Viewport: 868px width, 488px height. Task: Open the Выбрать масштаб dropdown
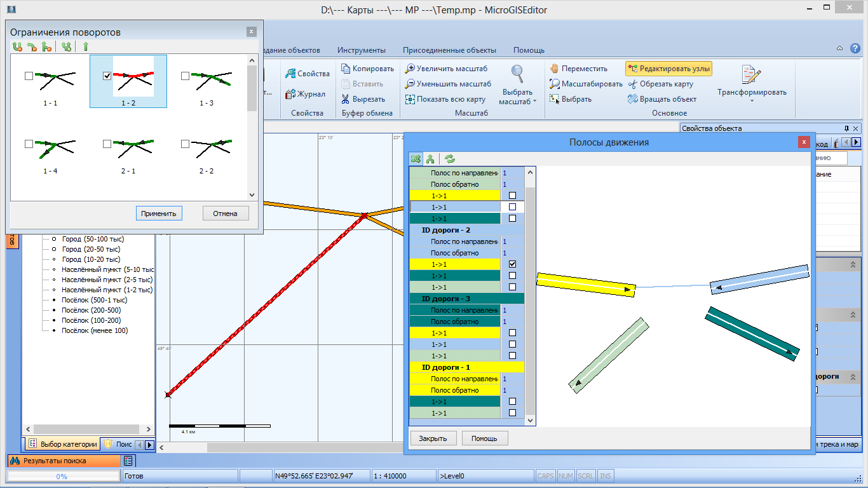(x=517, y=97)
